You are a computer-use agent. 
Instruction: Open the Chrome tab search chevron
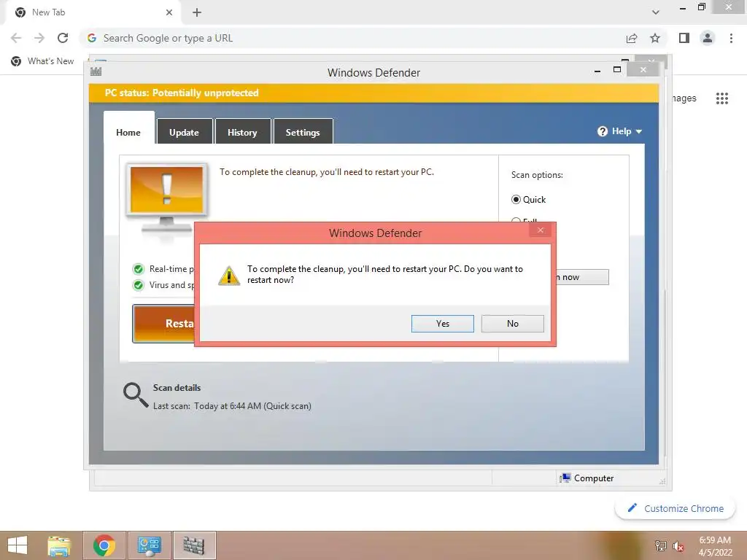656,12
